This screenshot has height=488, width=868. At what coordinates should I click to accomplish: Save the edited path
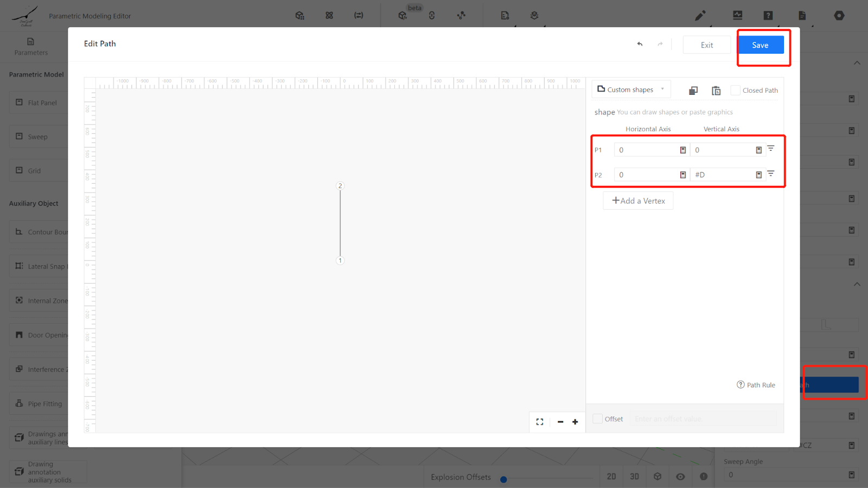[x=760, y=45]
